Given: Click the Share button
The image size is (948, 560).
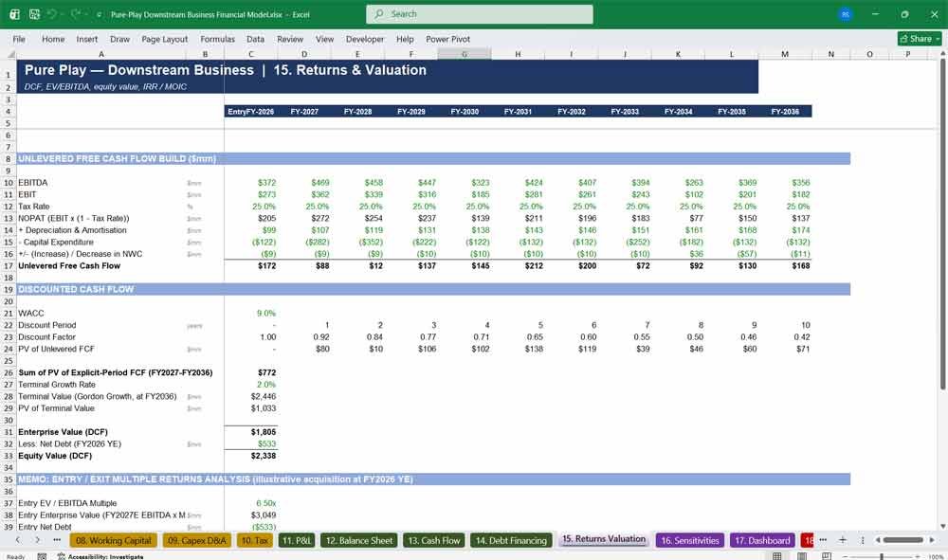Looking at the screenshot, I should pyautogui.click(x=920, y=39).
